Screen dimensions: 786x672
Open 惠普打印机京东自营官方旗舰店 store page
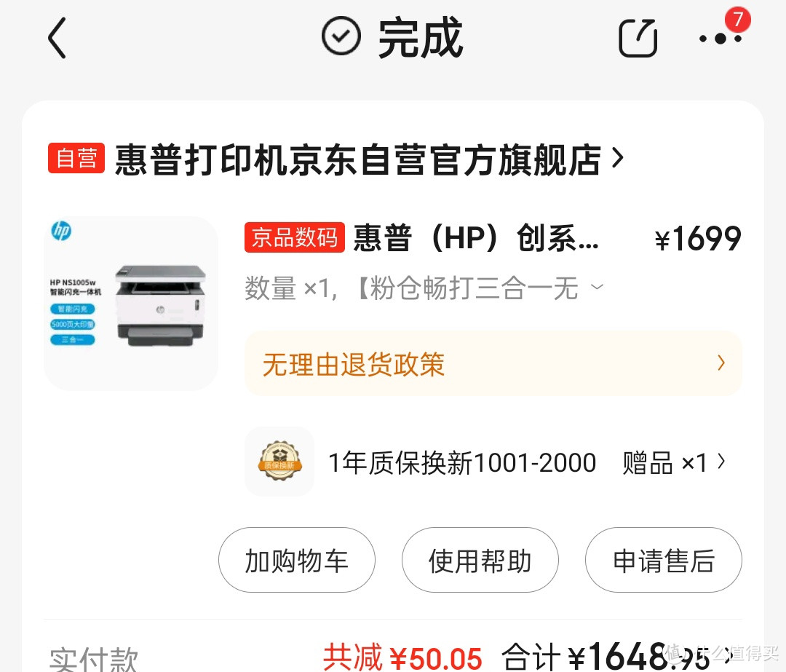358,159
